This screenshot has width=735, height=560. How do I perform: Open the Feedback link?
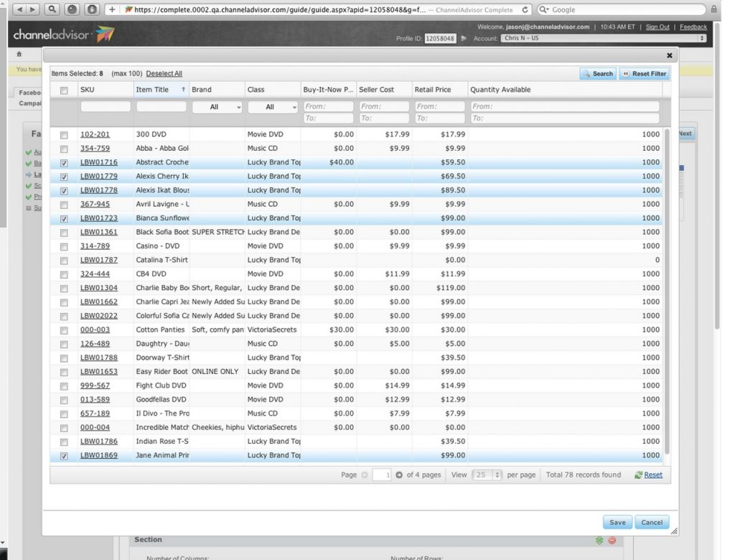click(x=693, y=27)
